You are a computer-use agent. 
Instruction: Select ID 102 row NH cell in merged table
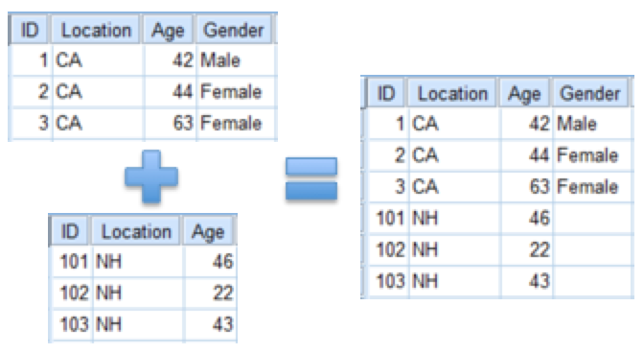[454, 249]
